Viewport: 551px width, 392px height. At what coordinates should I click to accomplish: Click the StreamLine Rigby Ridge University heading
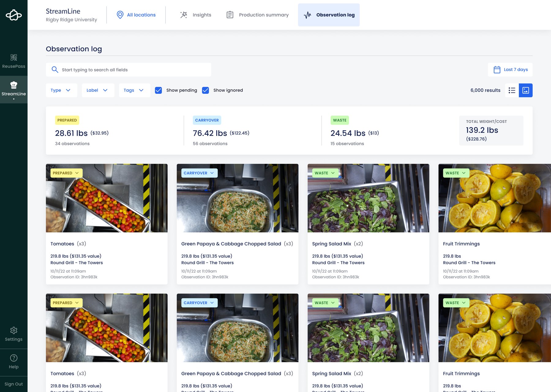pos(71,15)
